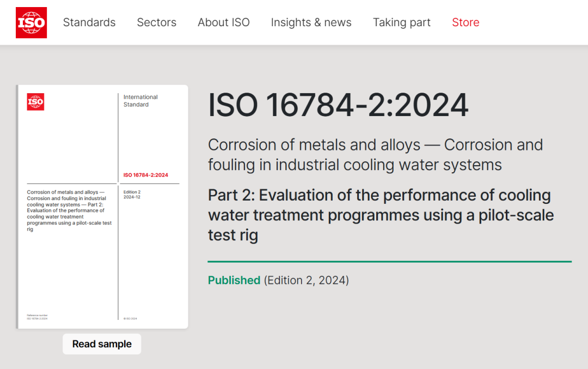Screen dimensions: 588x369
Task: Click the red ISO 16784-2:2024 text on the cover
Action: point(145,175)
